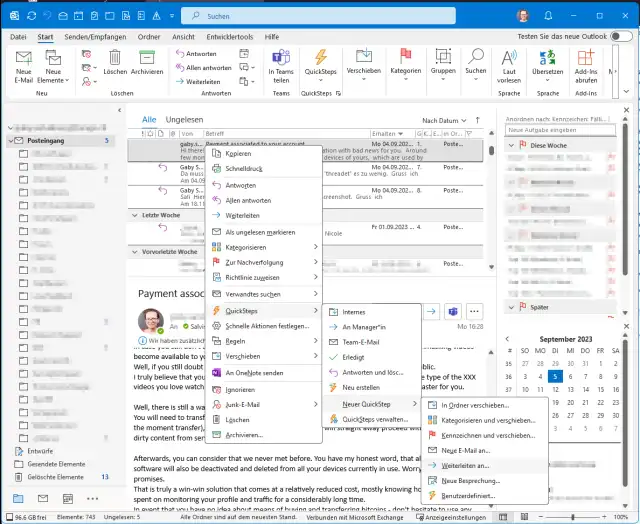Image resolution: width=640 pixels, height=524 pixels.
Task: Choose An OneNote senden in context menu
Action: pyautogui.click(x=264, y=373)
